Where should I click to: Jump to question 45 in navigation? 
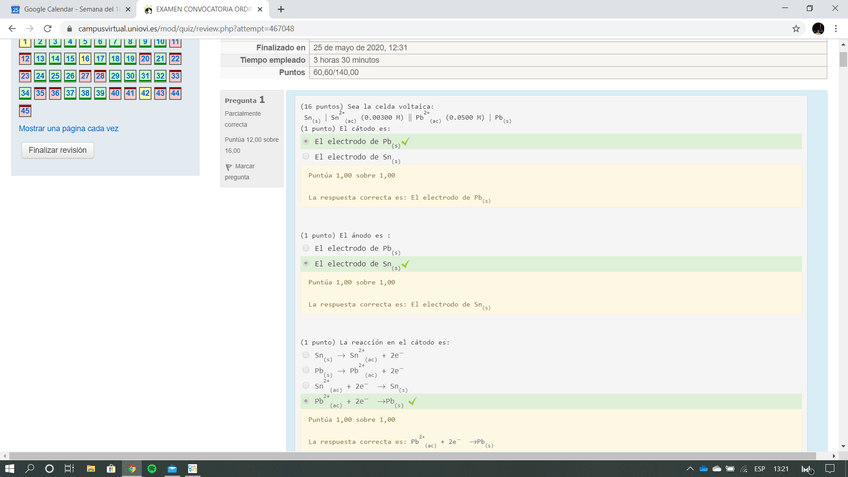[x=25, y=110]
